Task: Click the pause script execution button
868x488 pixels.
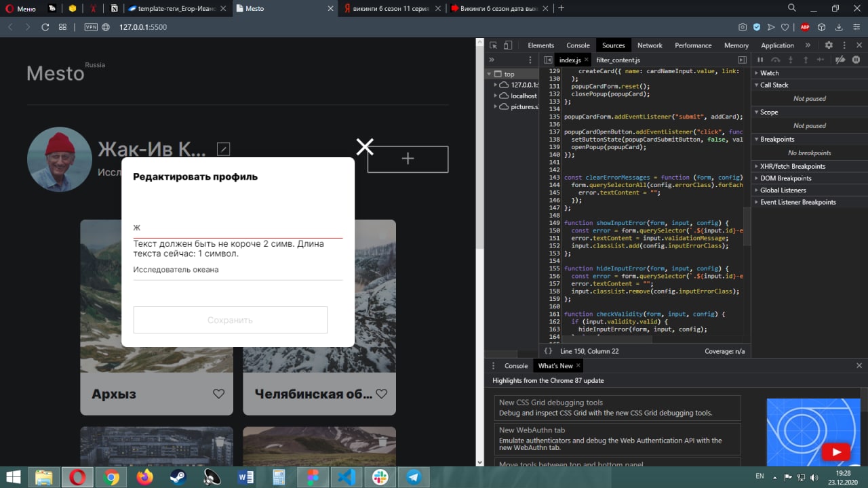Action: [759, 60]
